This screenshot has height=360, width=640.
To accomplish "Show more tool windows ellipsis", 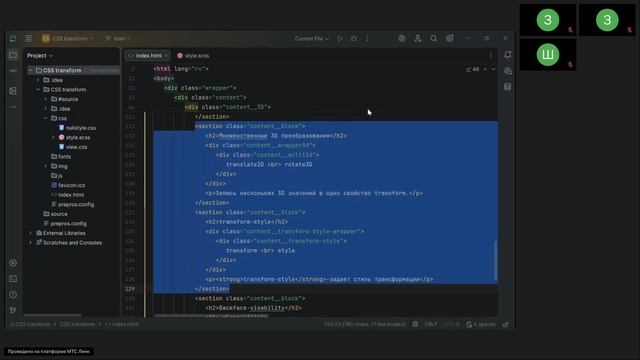I will point(13,107).
